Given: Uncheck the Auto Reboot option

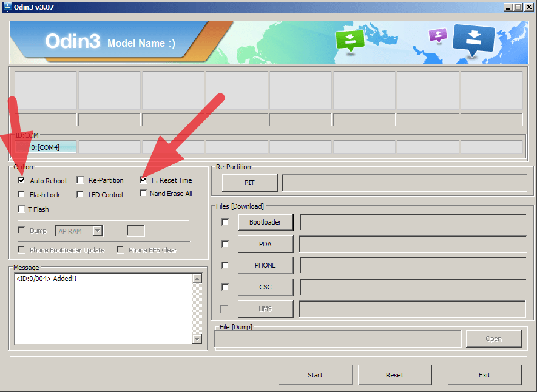Looking at the screenshot, I should click(22, 180).
